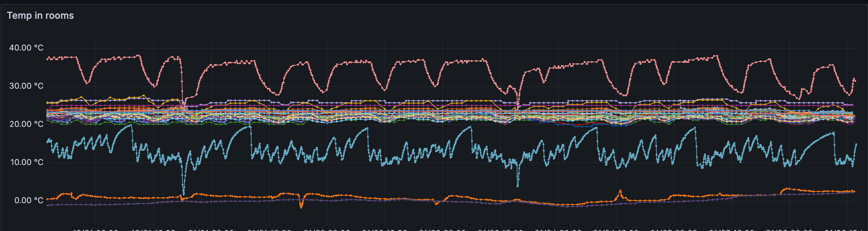Screen dimensions: 868x231
Task: Click the lavender line's first data point
Action: (x=47, y=102)
